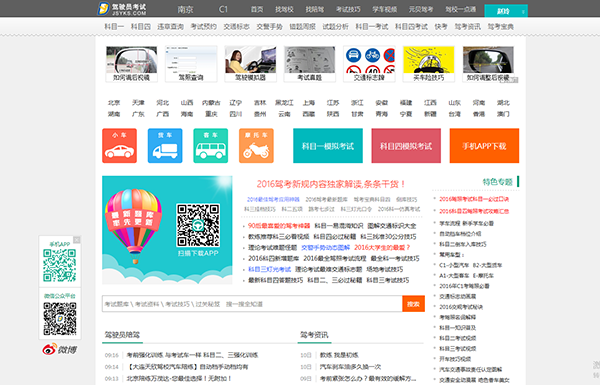Open the 2016年C1考驾照必看 sidebar link
Screen dimensions: 600x385
(464, 286)
